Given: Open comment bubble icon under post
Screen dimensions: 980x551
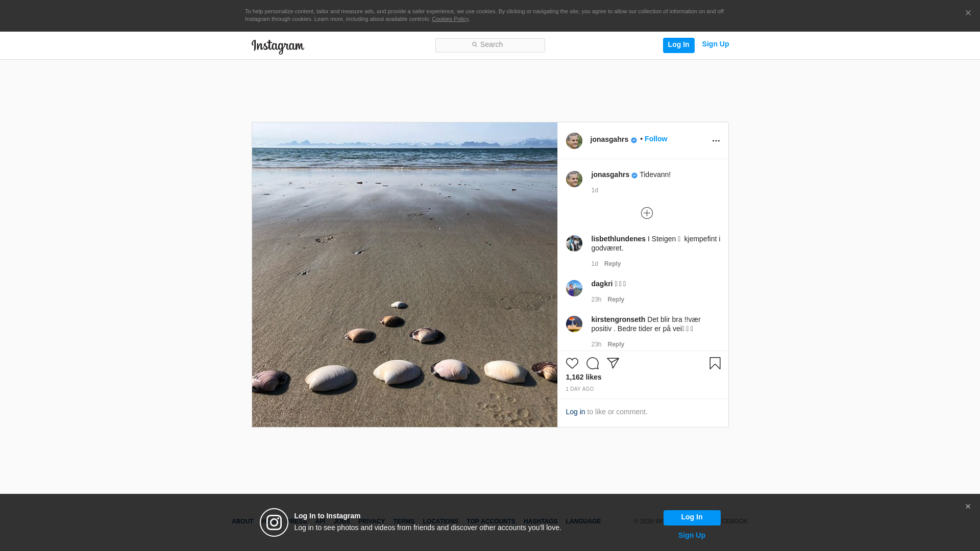Looking at the screenshot, I should point(593,363).
